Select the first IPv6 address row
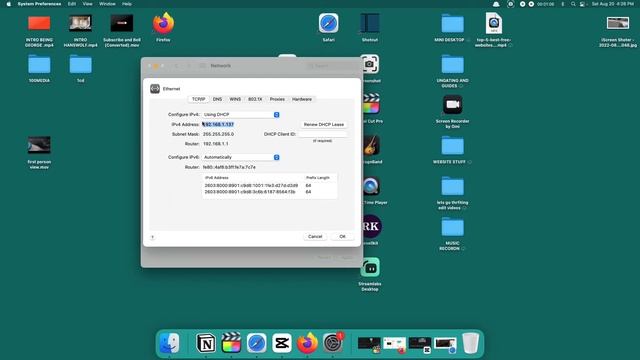The image size is (640, 360). click(x=269, y=186)
